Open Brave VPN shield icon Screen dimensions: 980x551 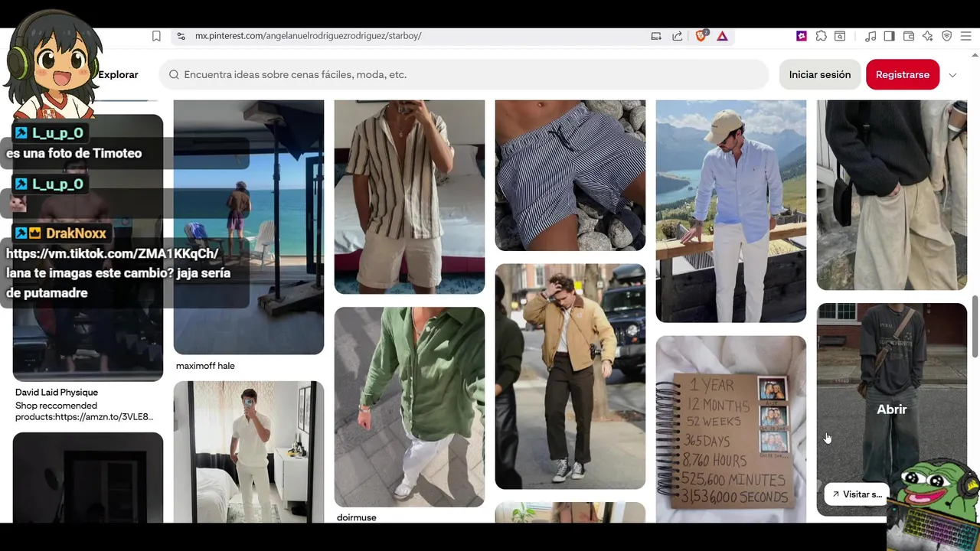947,36
